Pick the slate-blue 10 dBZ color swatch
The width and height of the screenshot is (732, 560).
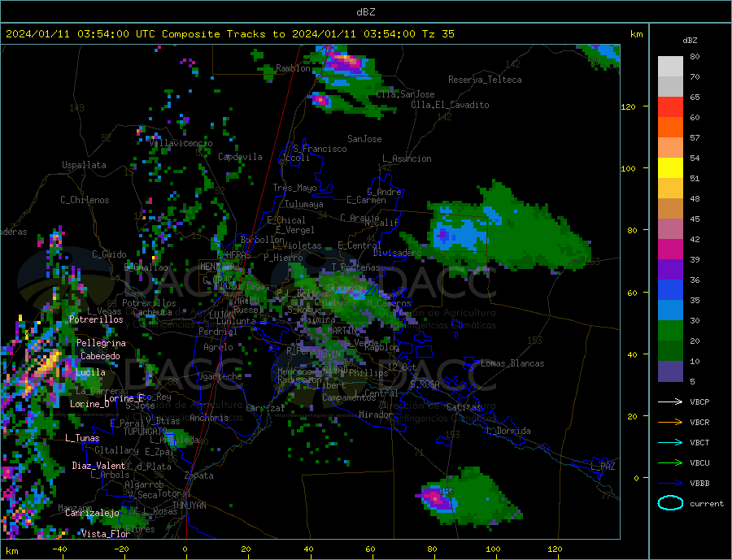click(670, 371)
